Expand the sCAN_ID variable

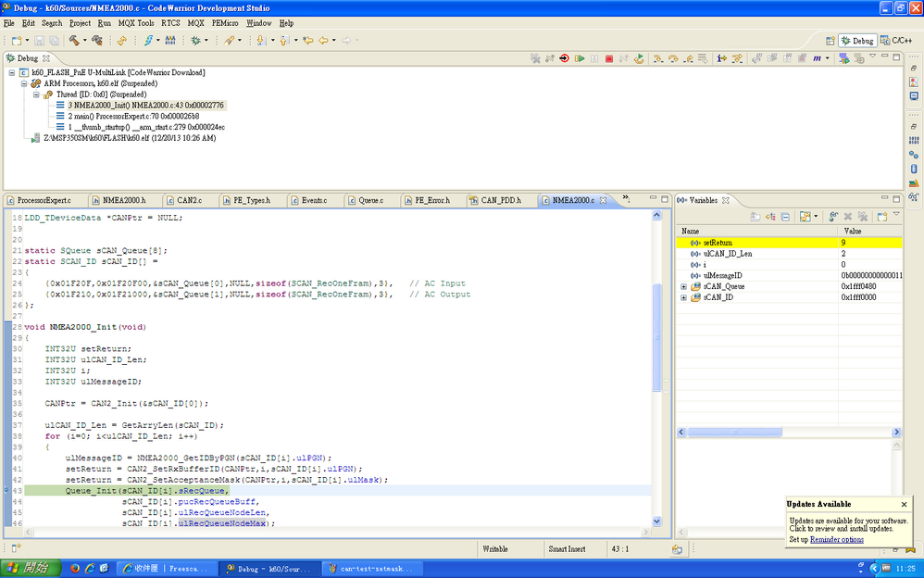tap(683, 298)
